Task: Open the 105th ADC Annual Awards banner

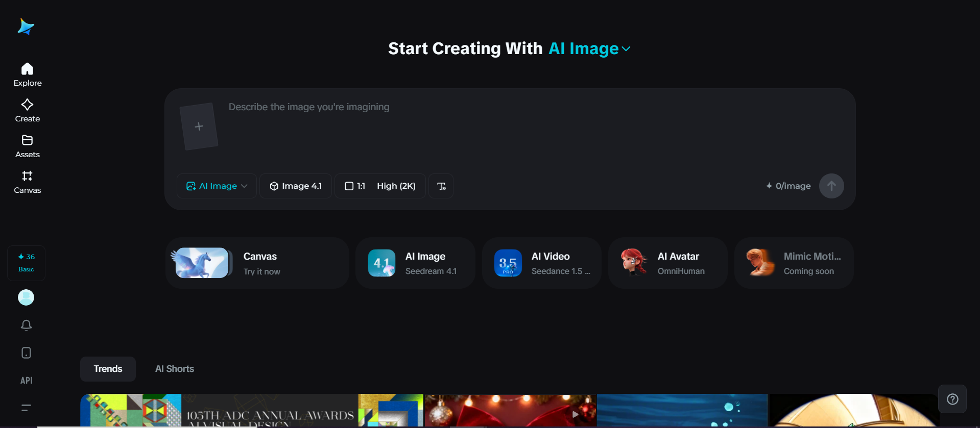Action: coord(252,410)
